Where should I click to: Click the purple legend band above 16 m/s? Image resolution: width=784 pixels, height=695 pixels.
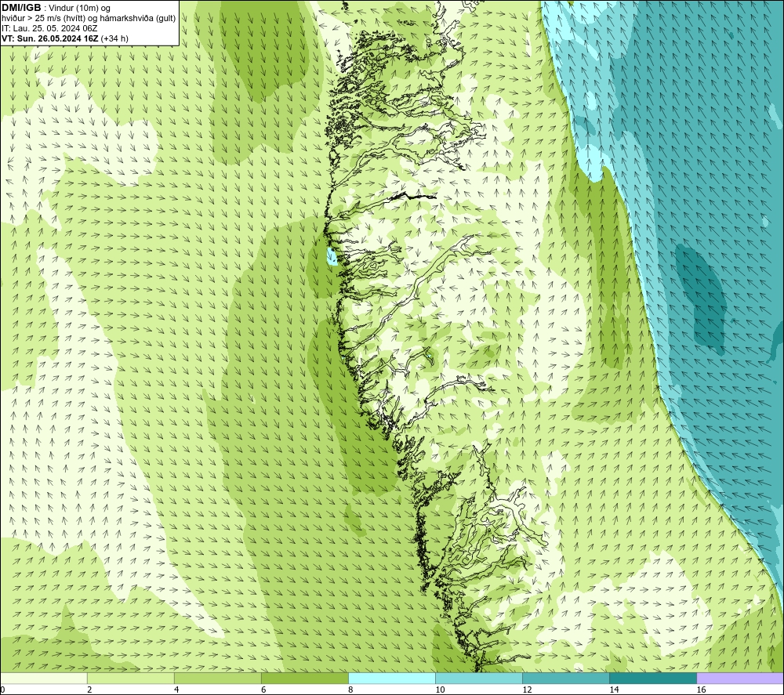[740, 678]
